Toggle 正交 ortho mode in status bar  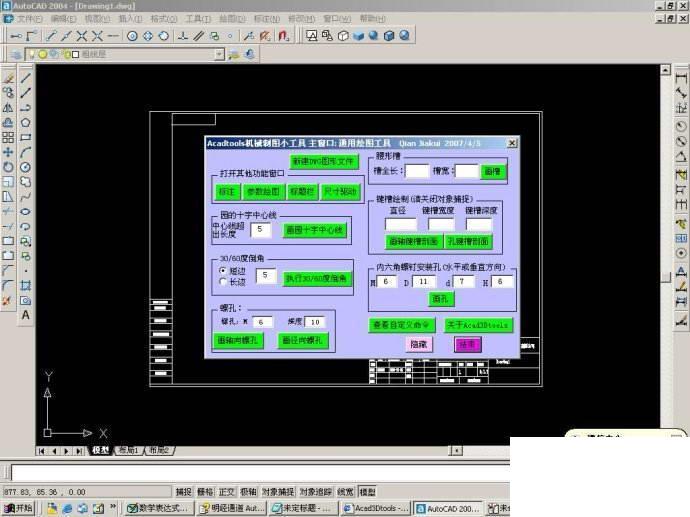[227, 492]
